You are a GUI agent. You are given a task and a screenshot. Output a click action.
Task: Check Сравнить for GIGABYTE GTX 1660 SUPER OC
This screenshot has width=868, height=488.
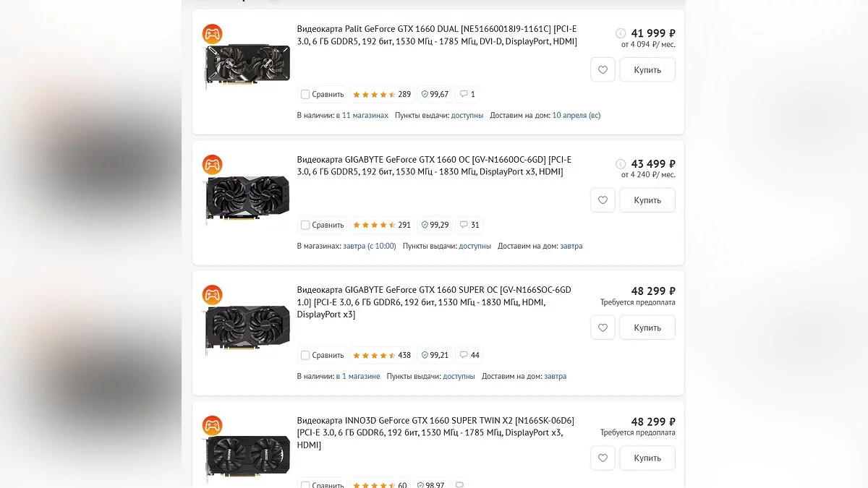click(x=305, y=355)
